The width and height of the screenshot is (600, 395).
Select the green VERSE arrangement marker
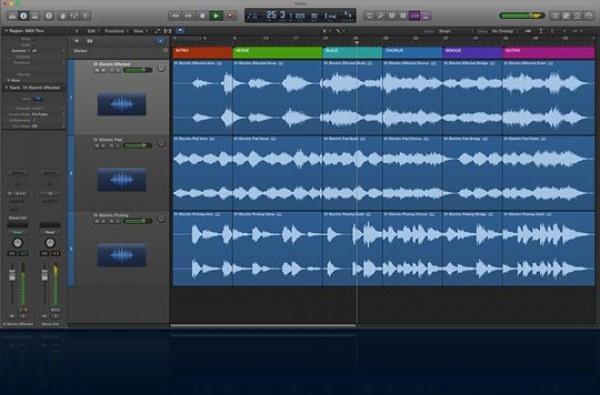[278, 53]
